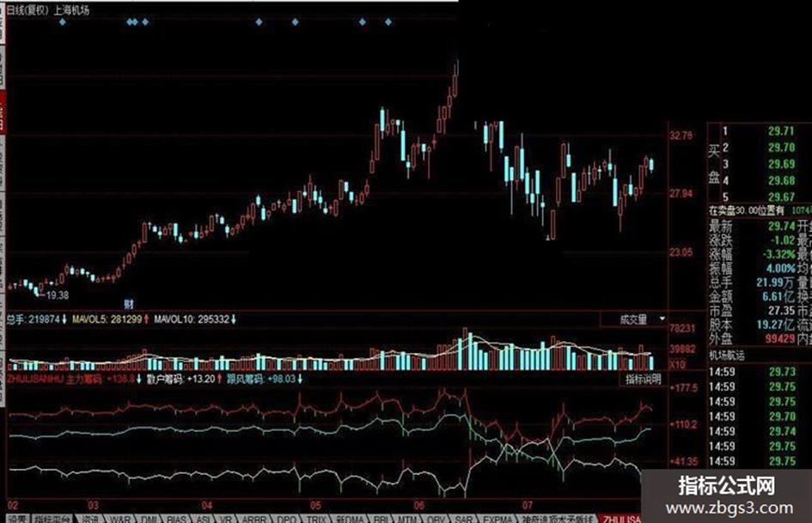Click the 78231 volume axis label

682,328
